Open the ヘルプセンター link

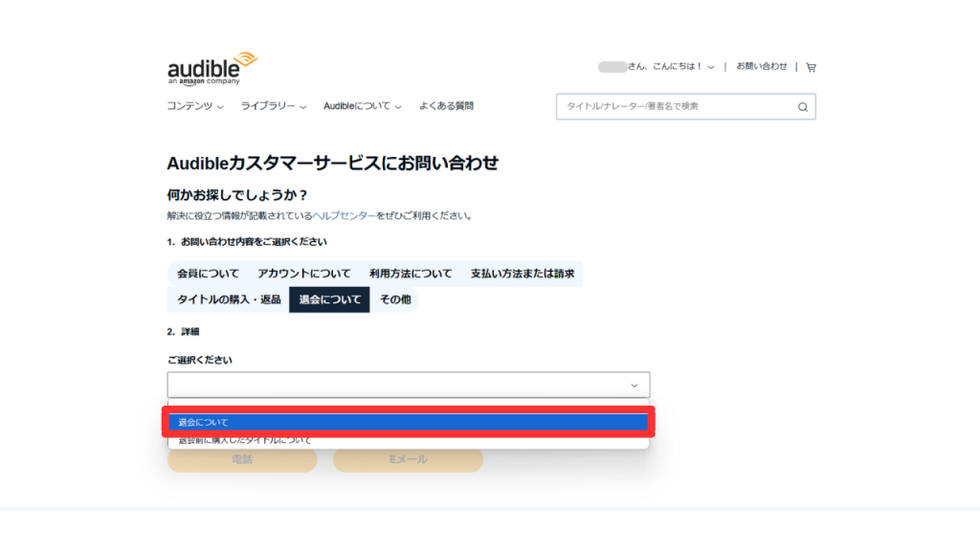tap(344, 215)
